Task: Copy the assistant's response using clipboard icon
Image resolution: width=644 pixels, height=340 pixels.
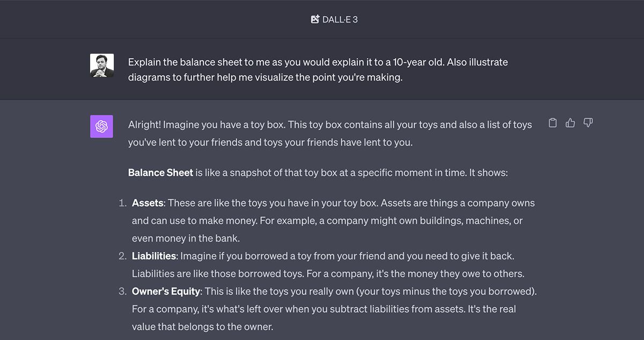Action: [x=552, y=122]
